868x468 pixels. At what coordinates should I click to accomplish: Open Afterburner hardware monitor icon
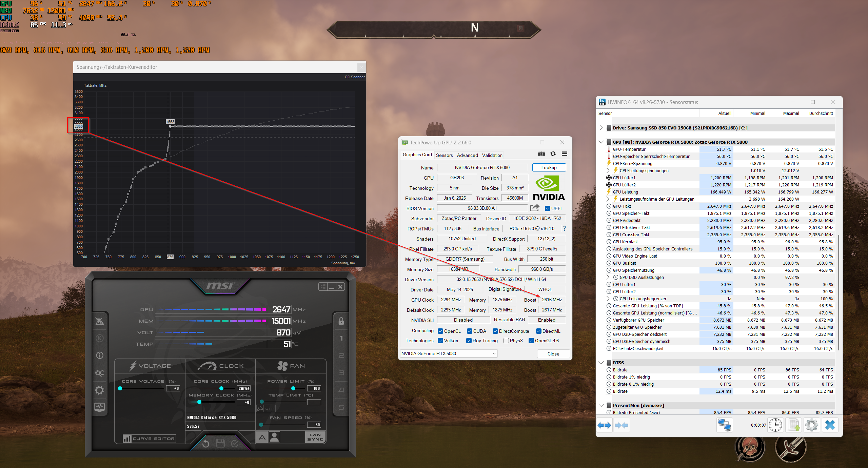99,407
